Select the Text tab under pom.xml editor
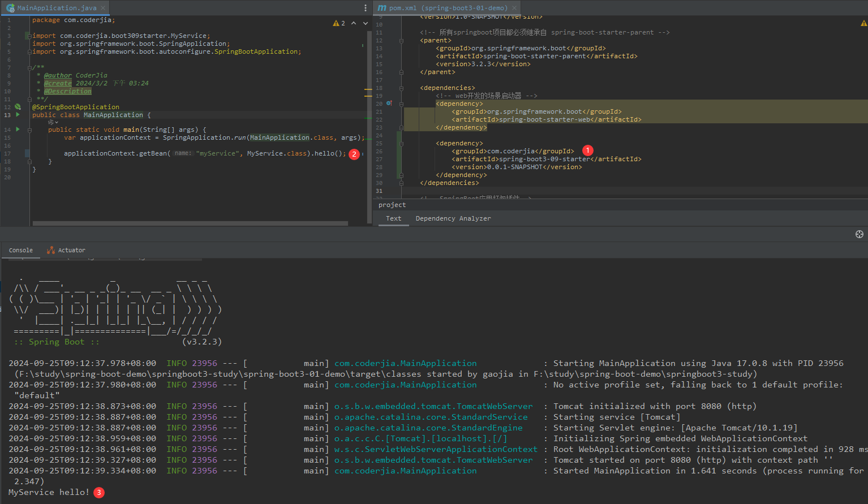Image resolution: width=868 pixels, height=504 pixels. tap(393, 218)
